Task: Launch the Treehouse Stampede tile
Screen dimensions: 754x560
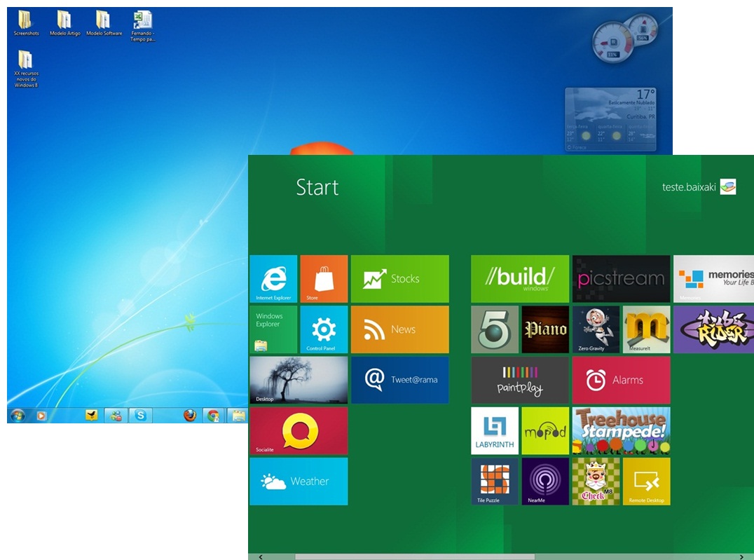Action: click(622, 430)
